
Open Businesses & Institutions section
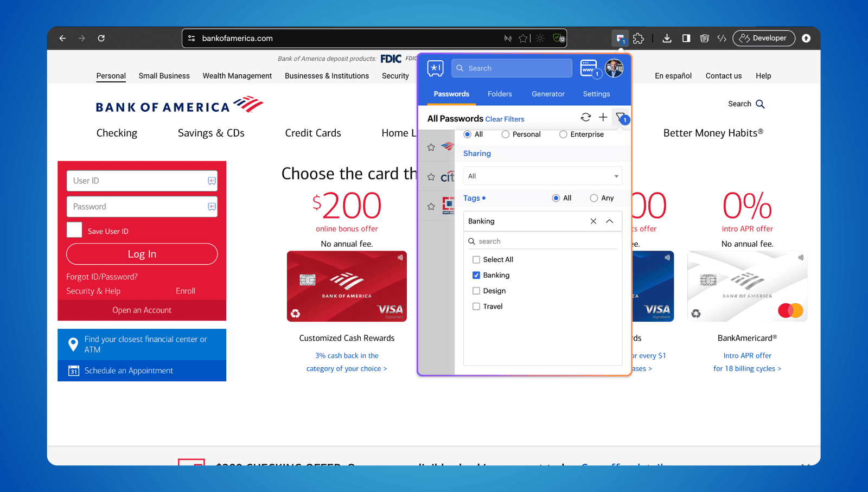[x=327, y=76]
